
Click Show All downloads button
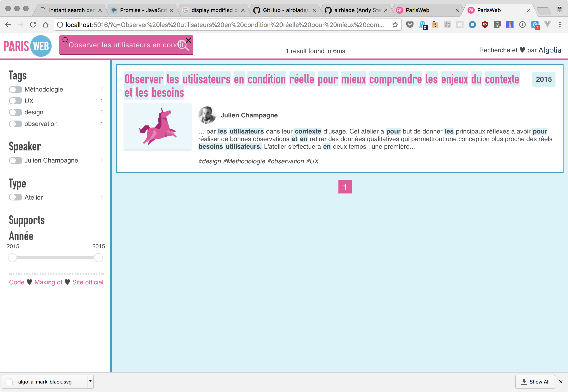point(535,382)
